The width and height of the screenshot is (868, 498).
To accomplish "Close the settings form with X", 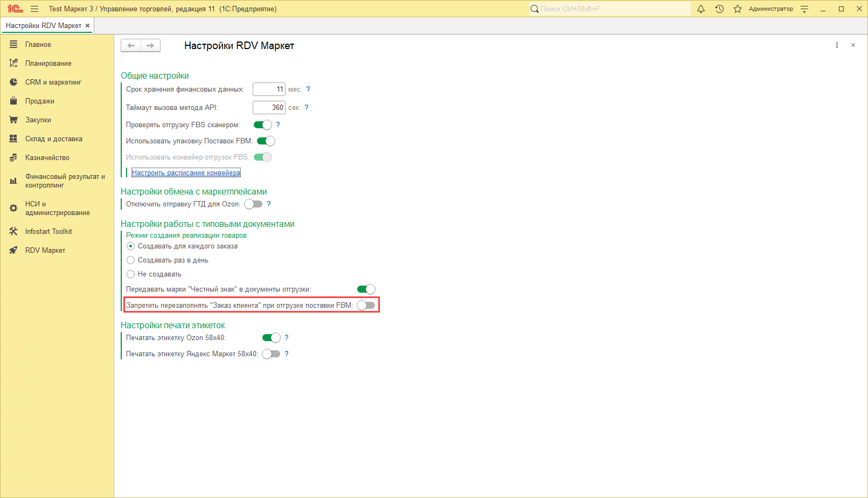I will (853, 45).
